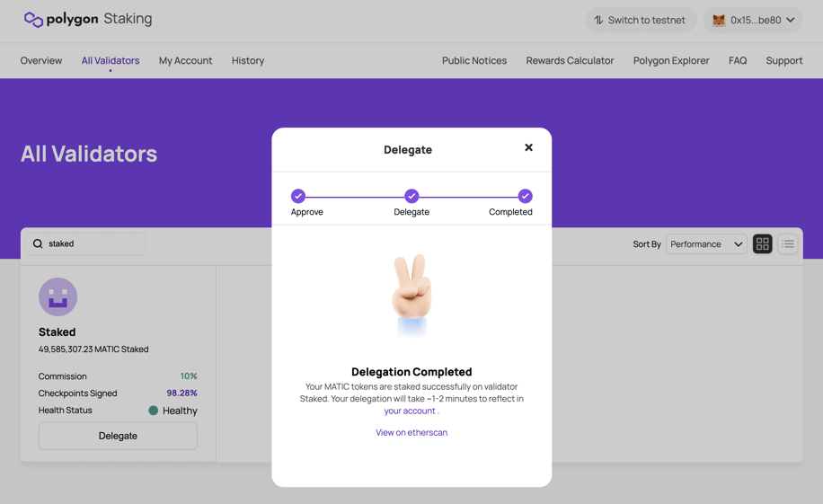Click the Completed step label
Viewport: 823px width, 504px height.
pyautogui.click(x=510, y=212)
